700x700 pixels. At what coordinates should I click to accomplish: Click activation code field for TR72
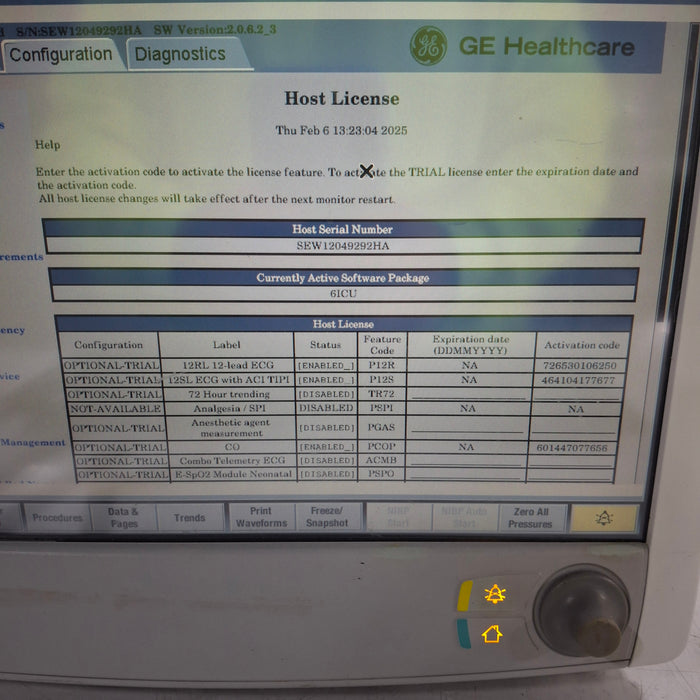[576, 394]
